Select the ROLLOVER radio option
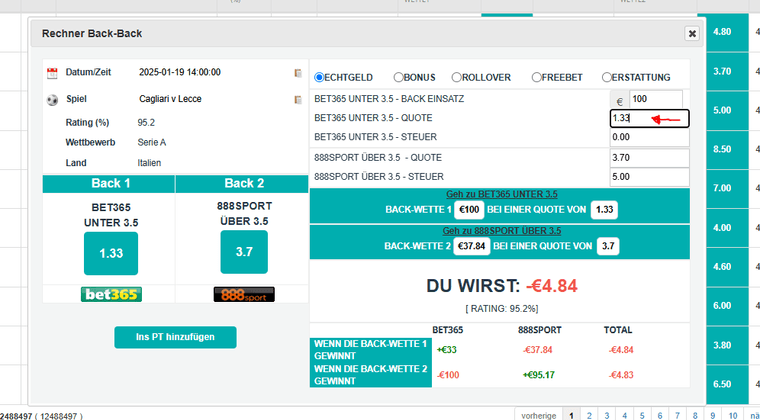760x420 pixels. tap(457, 78)
